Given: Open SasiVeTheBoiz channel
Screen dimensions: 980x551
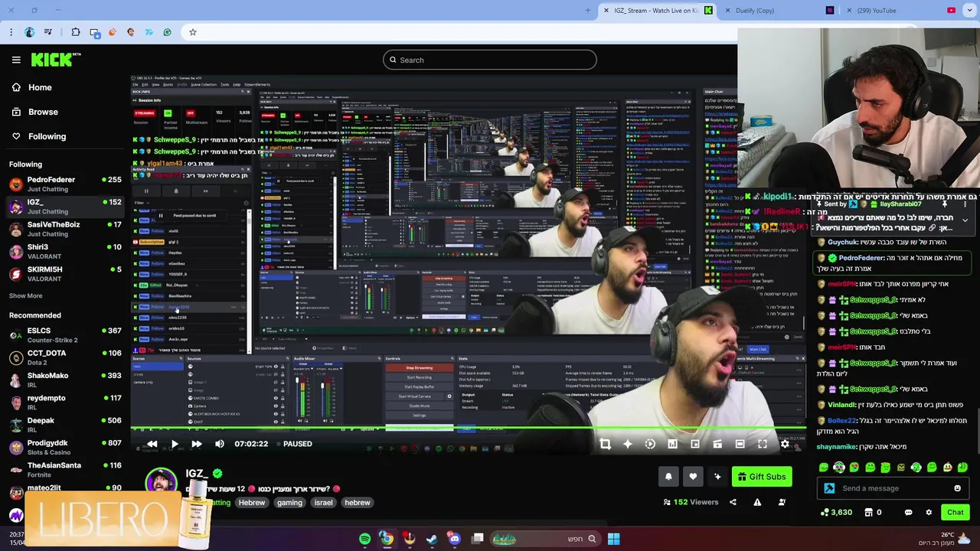Looking at the screenshot, I should 64,229.
